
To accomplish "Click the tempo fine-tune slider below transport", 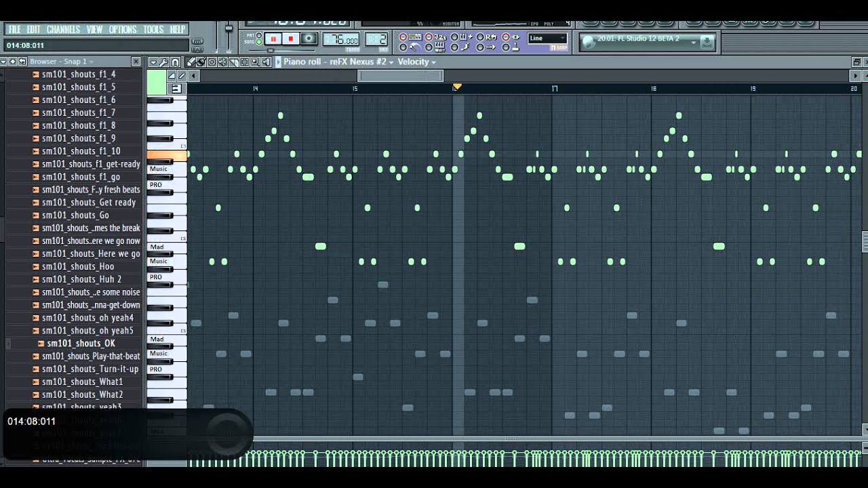I will tap(271, 50).
